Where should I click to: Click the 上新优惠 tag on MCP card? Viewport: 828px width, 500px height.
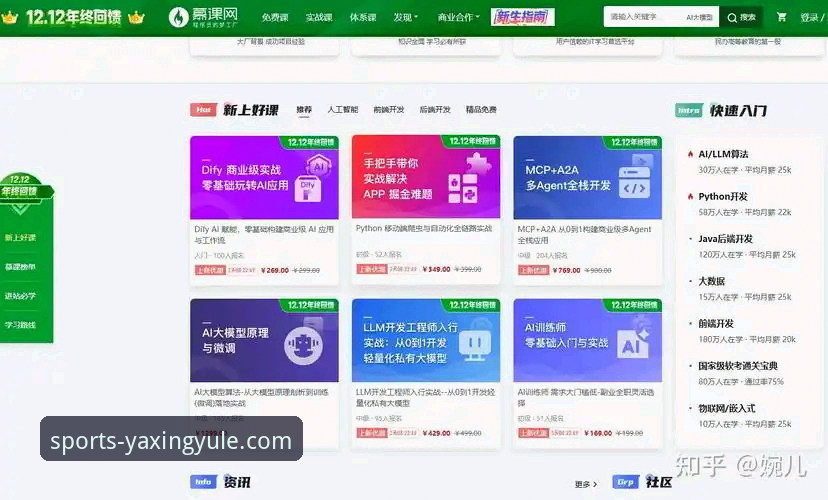pyautogui.click(x=533, y=270)
